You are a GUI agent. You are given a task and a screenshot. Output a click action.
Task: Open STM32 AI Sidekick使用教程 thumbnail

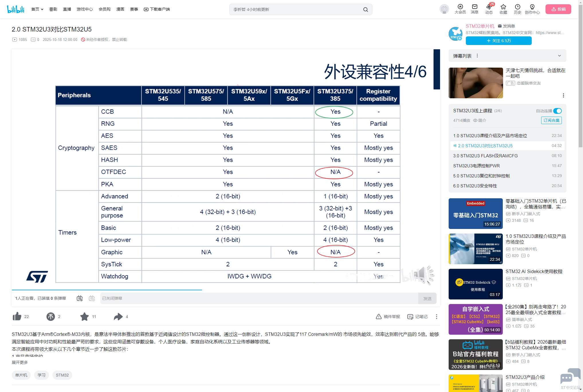[x=476, y=284]
